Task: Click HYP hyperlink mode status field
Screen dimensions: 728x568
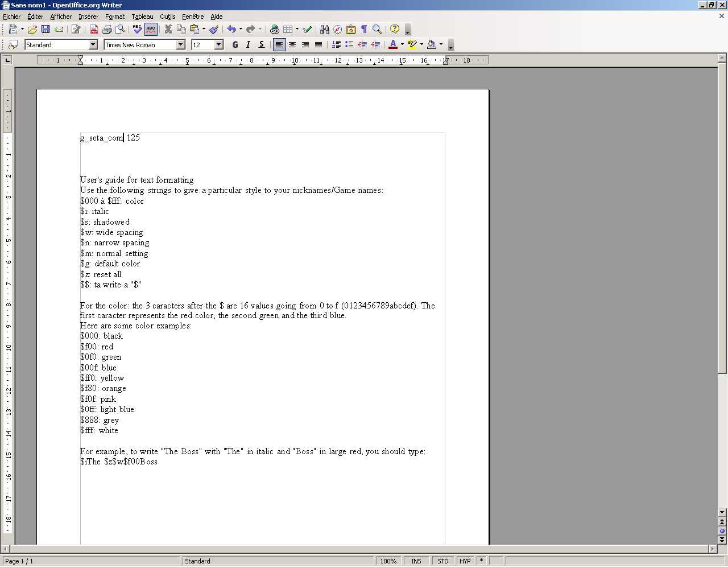Action: click(x=465, y=561)
